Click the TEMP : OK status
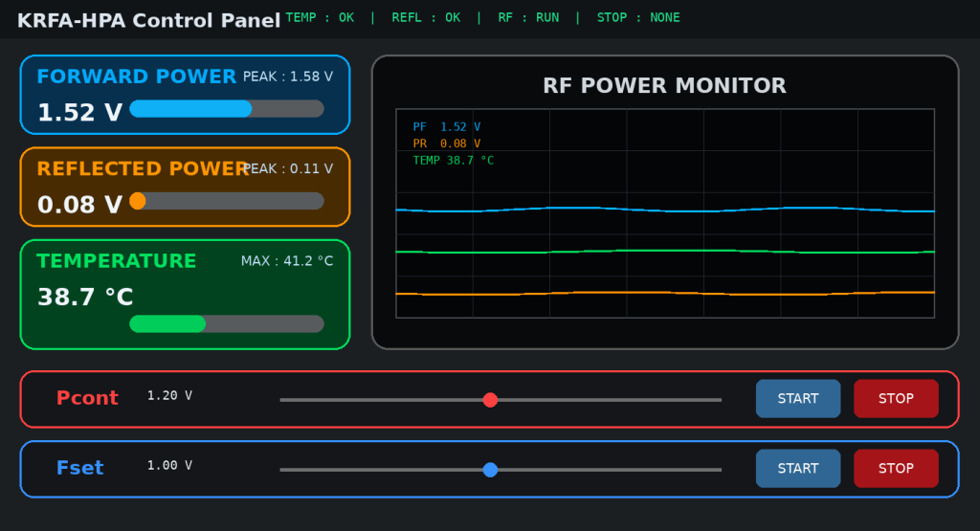The height and width of the screenshot is (531, 980). coord(320,17)
